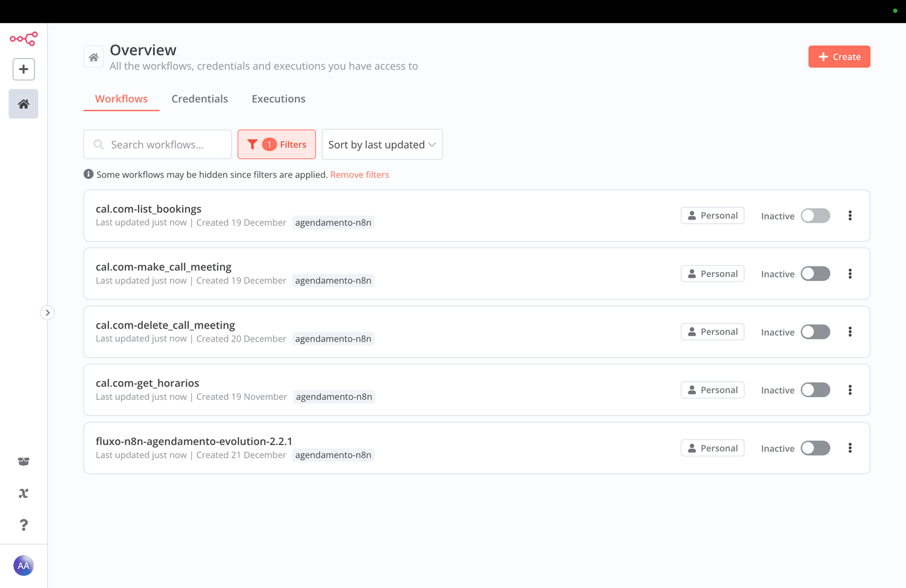Open three-dot menu for cal.com-list_bookings
Image resolution: width=906 pixels, height=588 pixels.
[850, 216]
